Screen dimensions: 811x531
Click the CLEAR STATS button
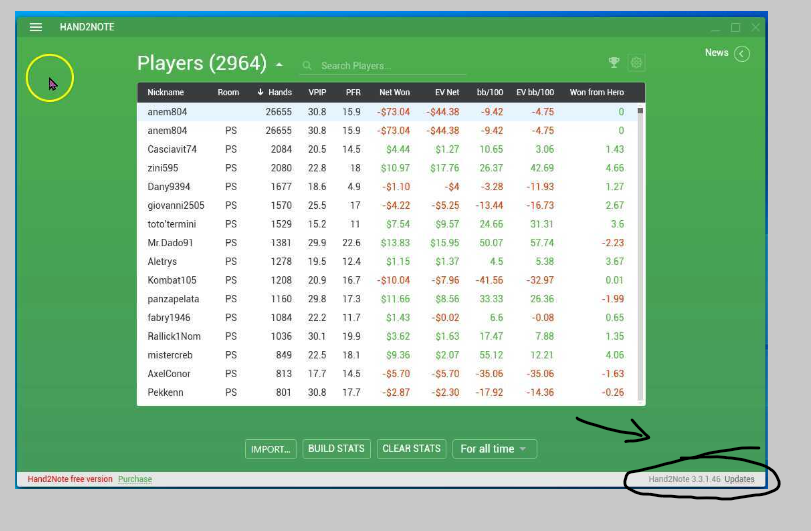click(x=411, y=449)
